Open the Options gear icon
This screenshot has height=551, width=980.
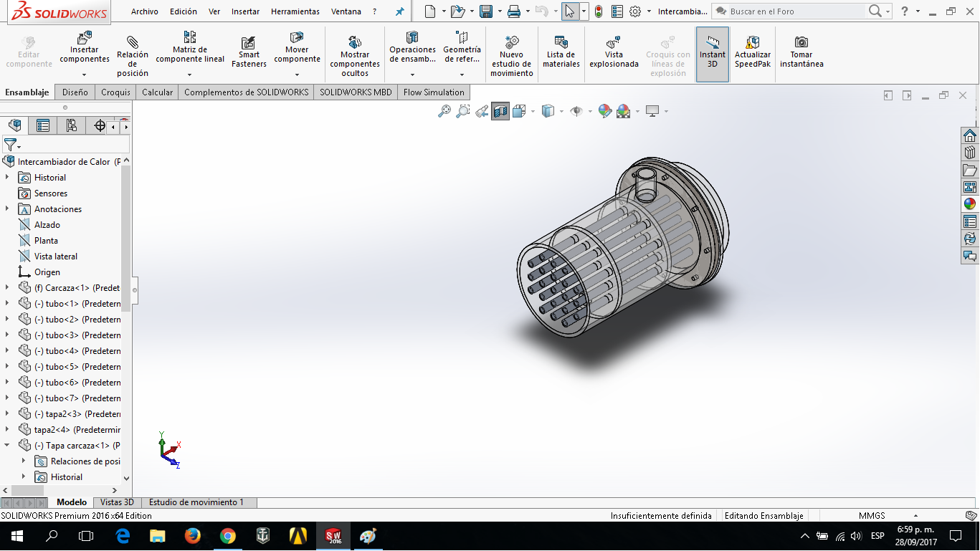click(x=635, y=11)
